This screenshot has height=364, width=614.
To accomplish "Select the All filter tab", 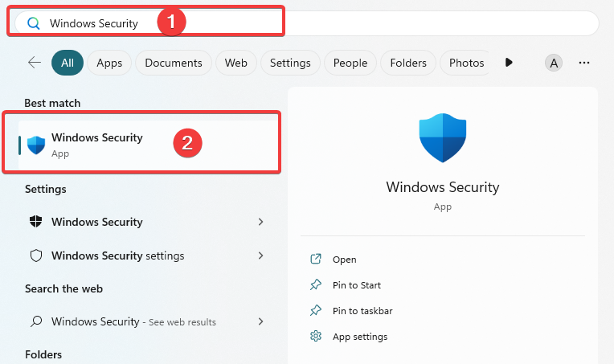I will (x=68, y=63).
